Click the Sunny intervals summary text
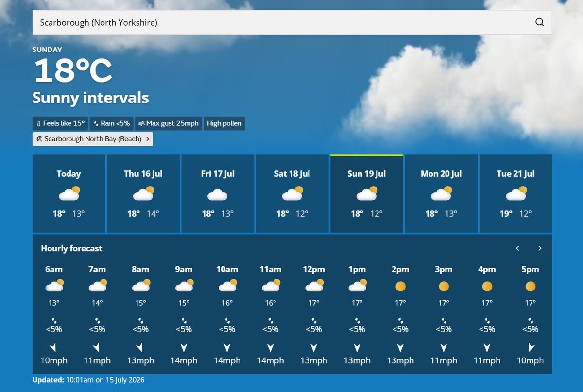This screenshot has width=583, height=392. [90, 98]
